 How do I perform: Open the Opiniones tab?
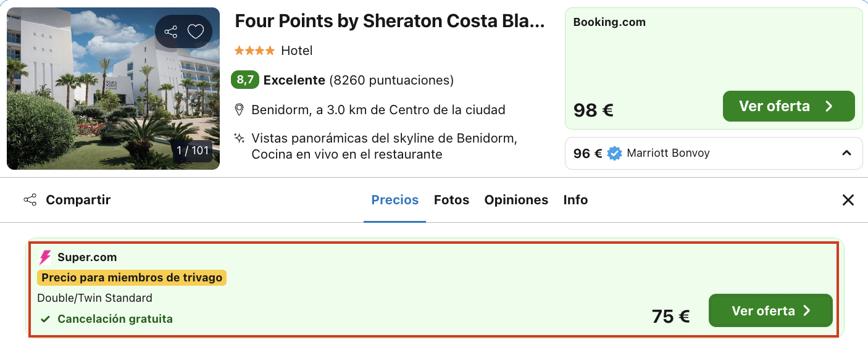tap(516, 200)
